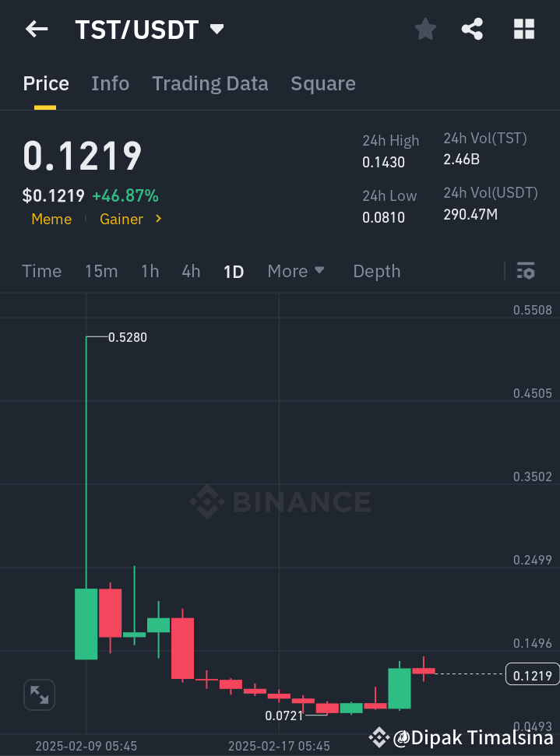Add TST/USDT to favorites using the star
Screen dimensions: 560x756
point(425,29)
